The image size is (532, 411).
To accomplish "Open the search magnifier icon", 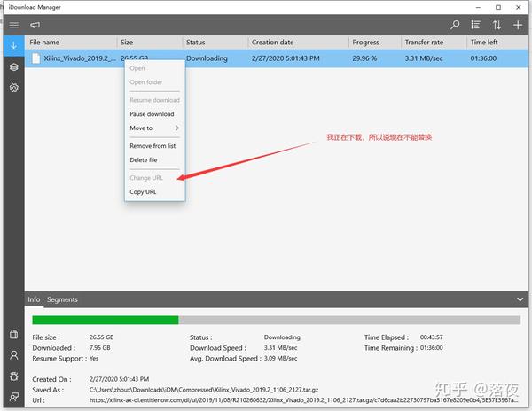I will 455,25.
